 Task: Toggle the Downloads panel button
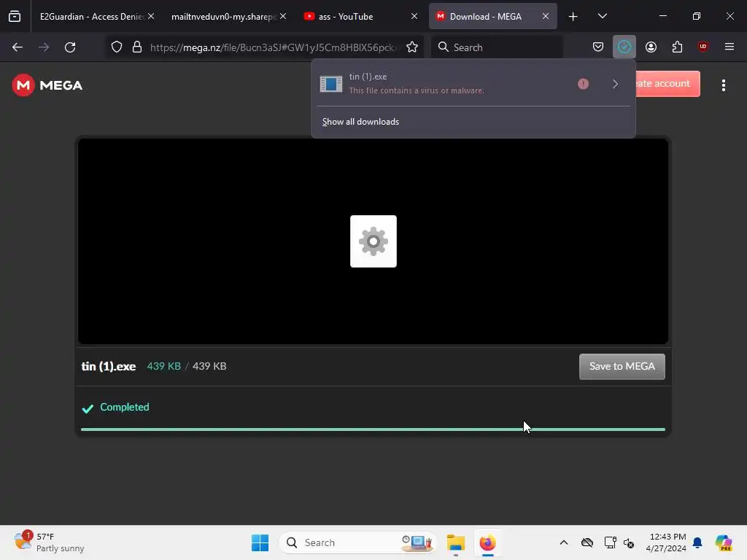(x=624, y=47)
